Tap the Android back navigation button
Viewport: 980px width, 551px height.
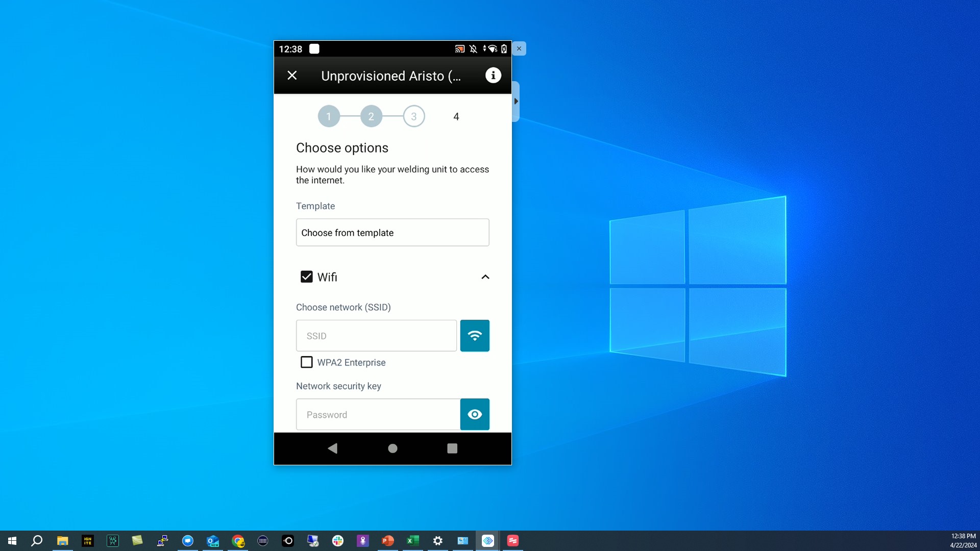[x=333, y=448]
